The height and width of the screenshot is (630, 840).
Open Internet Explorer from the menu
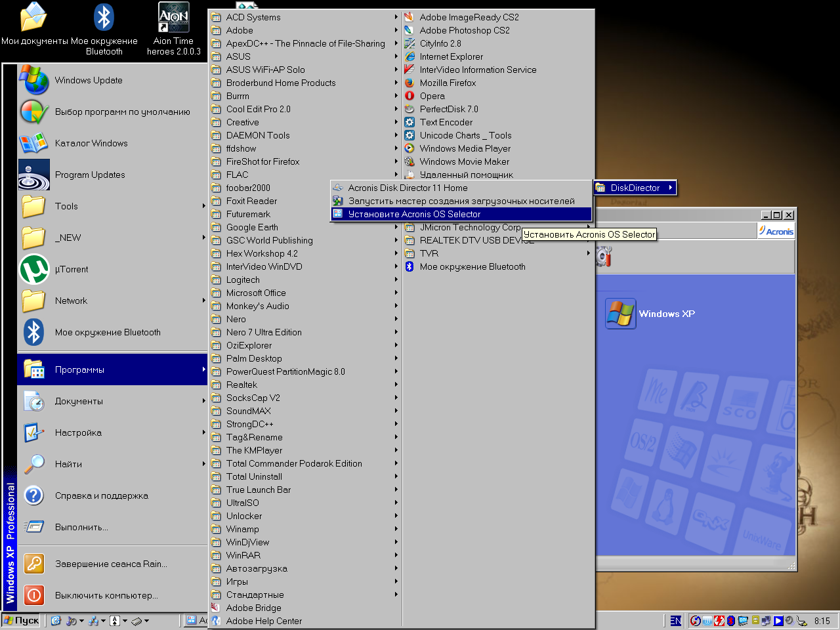pos(451,56)
